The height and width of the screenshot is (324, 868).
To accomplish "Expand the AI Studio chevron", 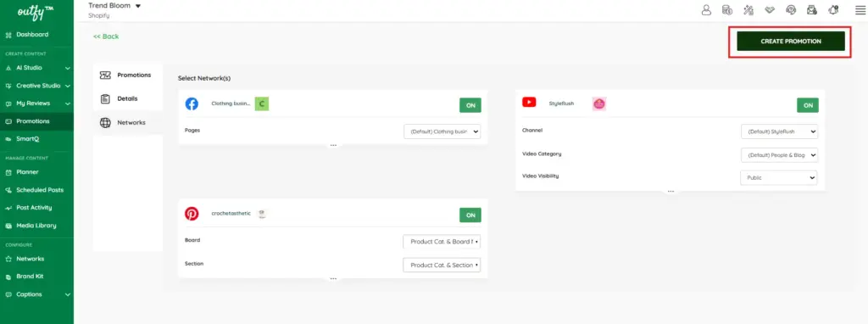I will coord(68,68).
